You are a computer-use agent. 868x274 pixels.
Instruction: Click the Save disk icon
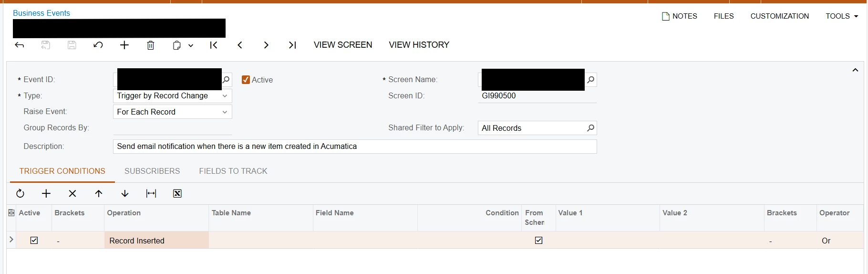pos(72,45)
